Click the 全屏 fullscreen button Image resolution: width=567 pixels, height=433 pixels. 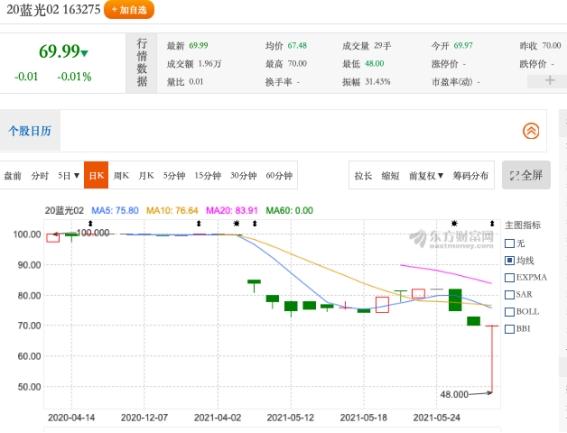point(526,175)
